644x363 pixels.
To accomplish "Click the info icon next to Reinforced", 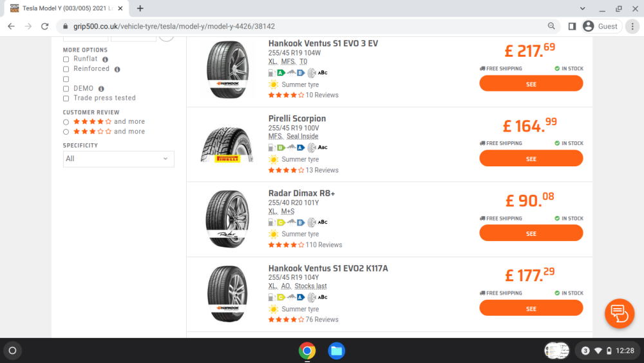I will (117, 70).
